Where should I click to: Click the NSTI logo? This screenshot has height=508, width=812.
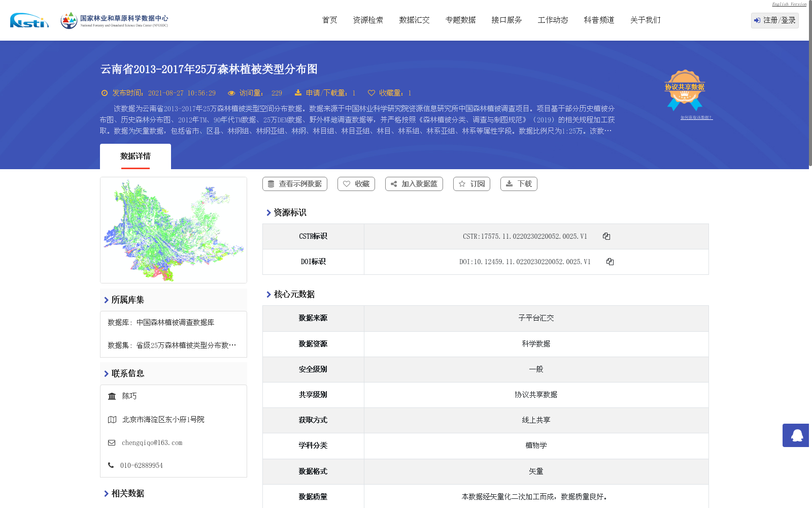coord(29,20)
